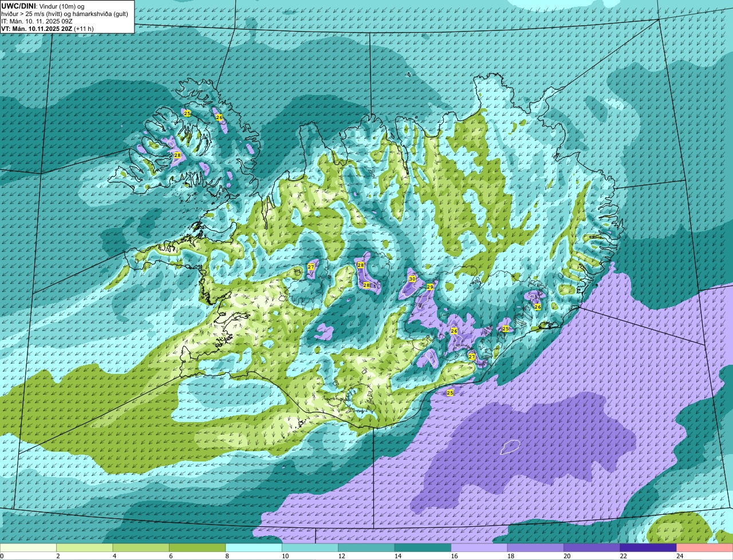Screen dimensions: 733x560
Task: Pick the 16–18 m/s lavender legend swatch
Action: tap(479, 547)
